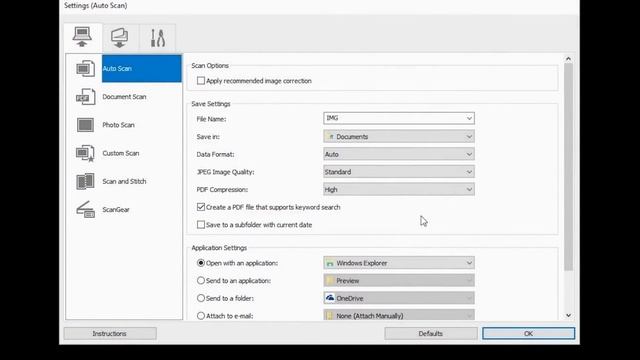Click the Defaults button
The width and height of the screenshot is (640, 360).
[431, 333]
